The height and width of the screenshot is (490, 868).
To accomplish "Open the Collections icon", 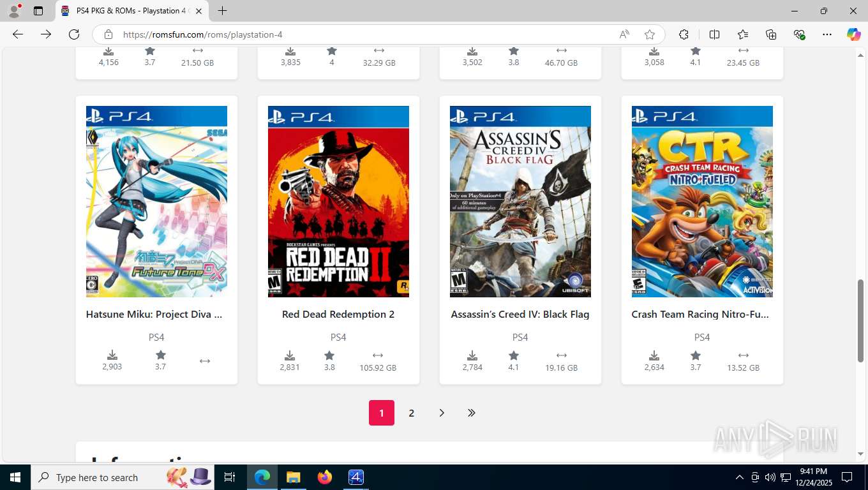I will [x=771, y=34].
